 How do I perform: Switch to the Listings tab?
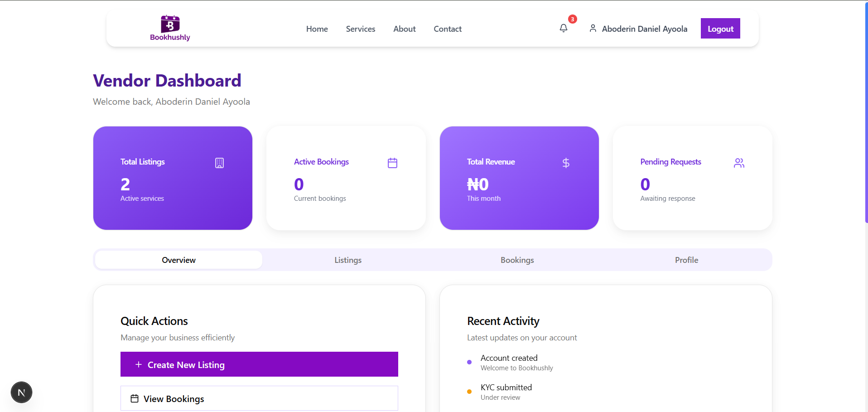point(347,260)
